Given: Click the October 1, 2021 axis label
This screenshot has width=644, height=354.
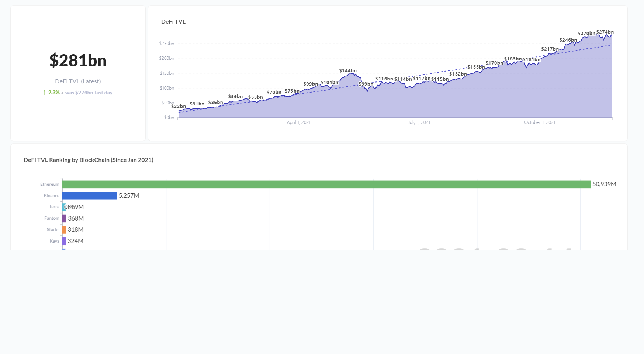Looking at the screenshot, I should (x=539, y=122).
